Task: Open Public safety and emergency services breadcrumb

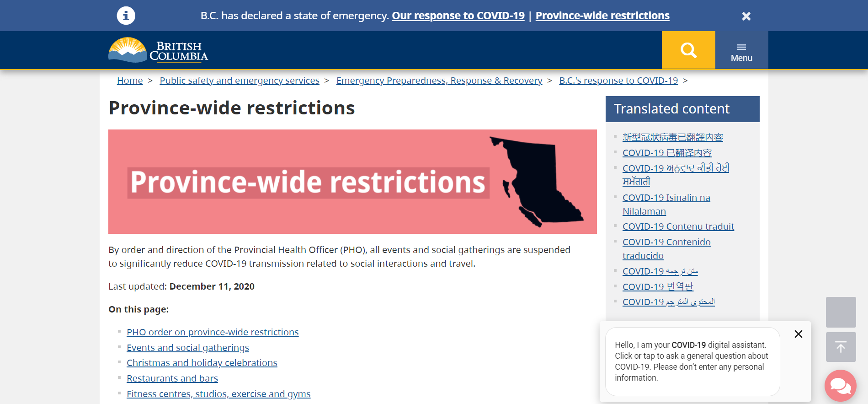Action: point(240,81)
